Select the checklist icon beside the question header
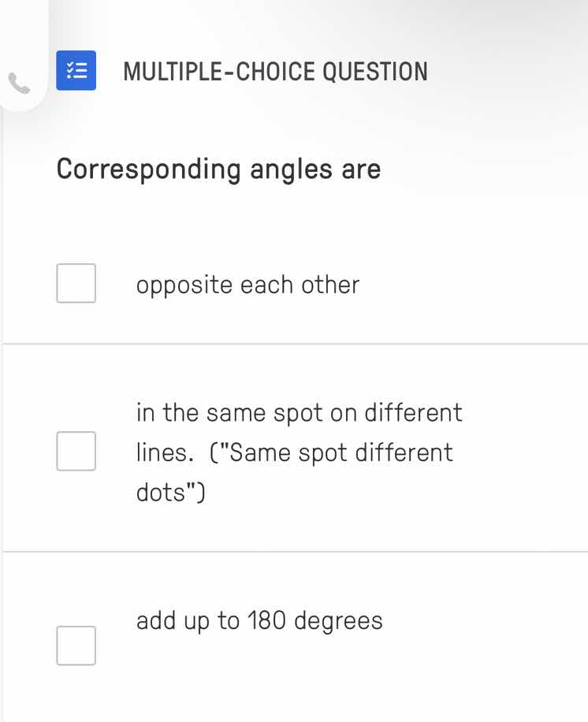The image size is (588, 722). 76,71
